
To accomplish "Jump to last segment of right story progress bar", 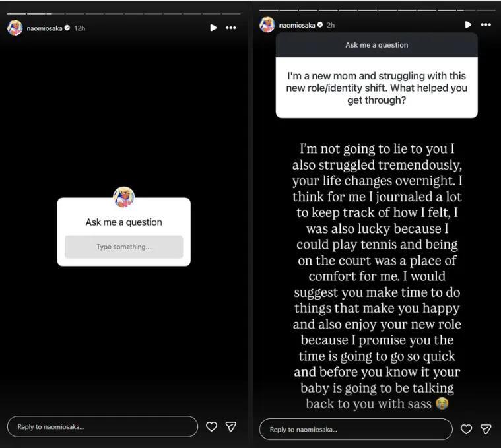I will tap(486, 11).
